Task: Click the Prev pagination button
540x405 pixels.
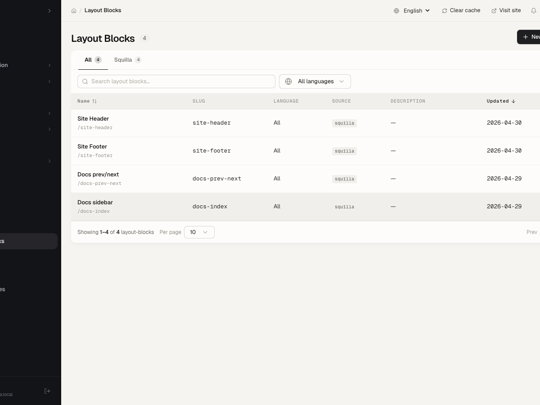Action: [x=531, y=232]
